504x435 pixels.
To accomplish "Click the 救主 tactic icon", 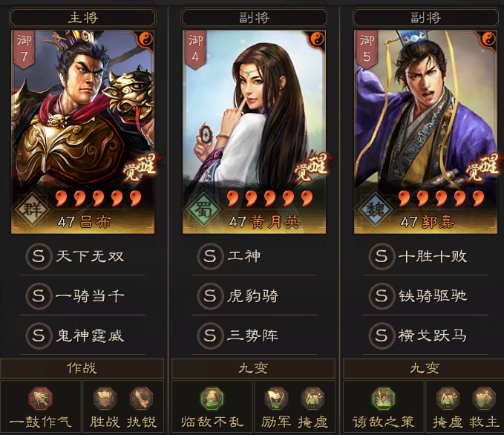I will 484,399.
